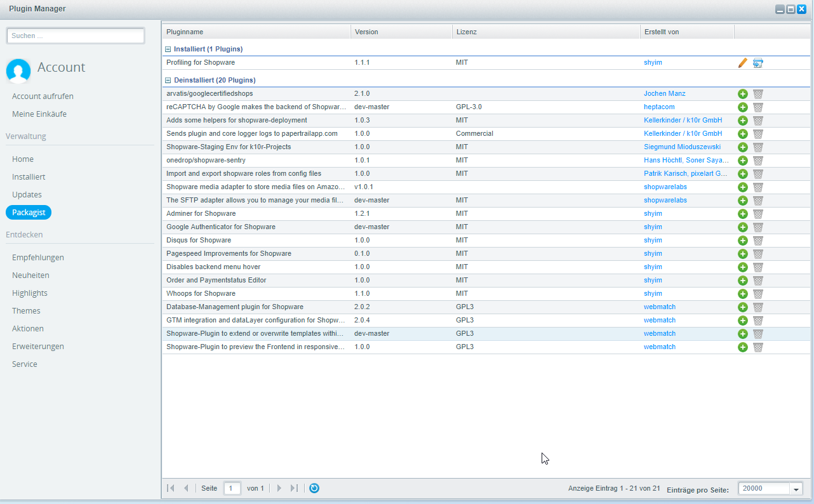The height and width of the screenshot is (504, 814).
Task: Sort by the Lizenz column header
Action: (x=546, y=32)
